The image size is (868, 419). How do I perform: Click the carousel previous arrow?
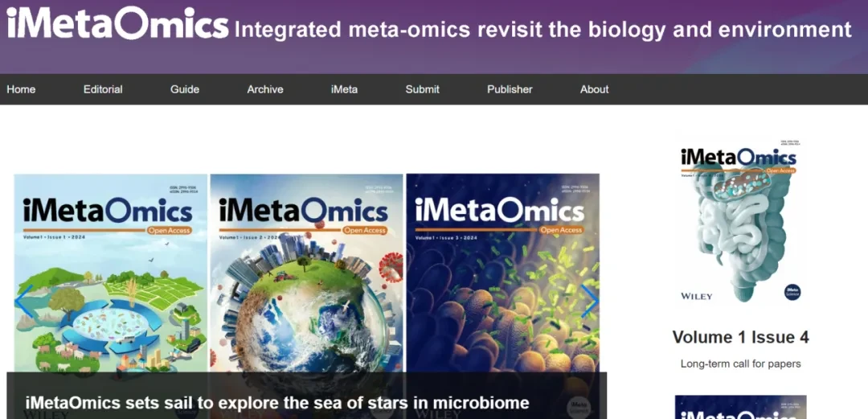point(24,301)
